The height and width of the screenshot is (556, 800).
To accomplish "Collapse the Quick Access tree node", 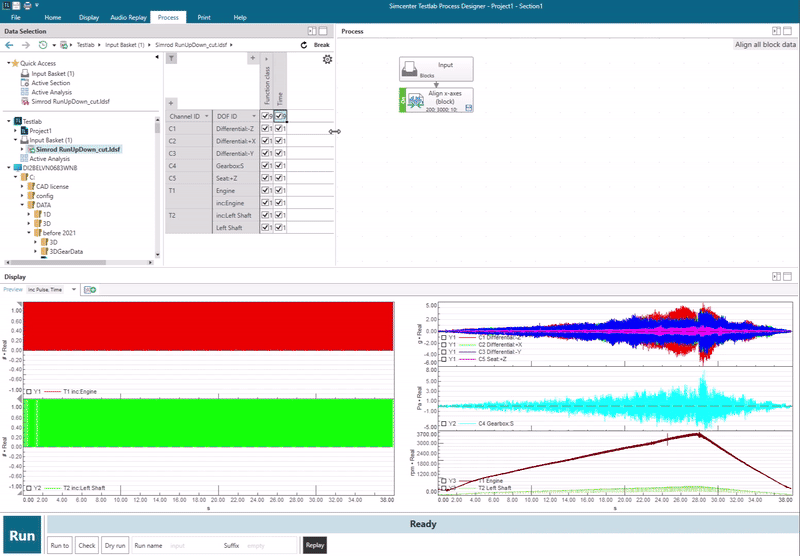I will [8, 63].
